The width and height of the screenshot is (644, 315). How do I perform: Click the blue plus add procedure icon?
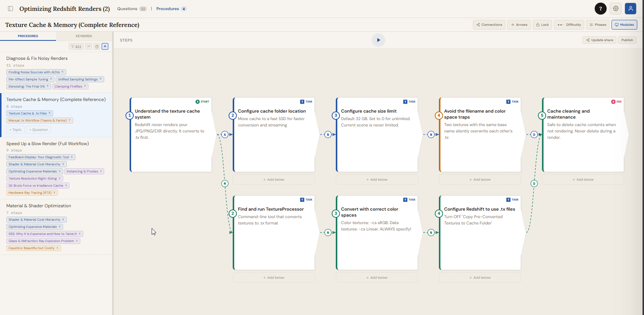tap(105, 46)
